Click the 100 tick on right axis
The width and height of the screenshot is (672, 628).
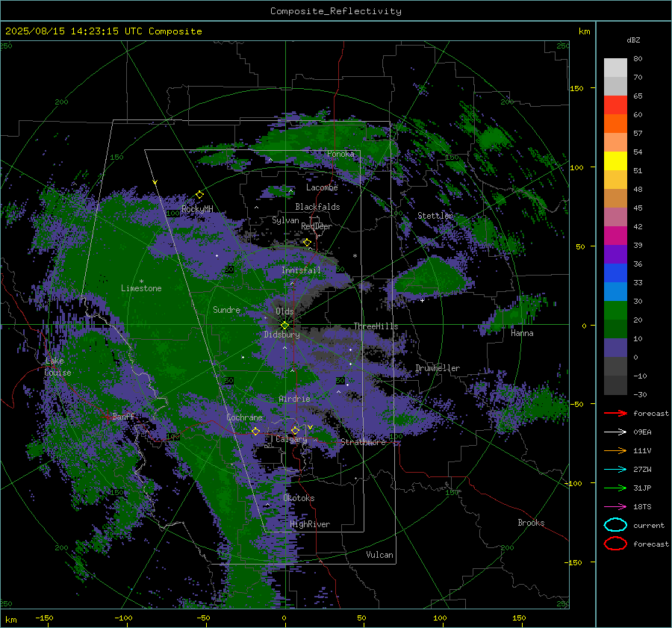[x=577, y=167]
